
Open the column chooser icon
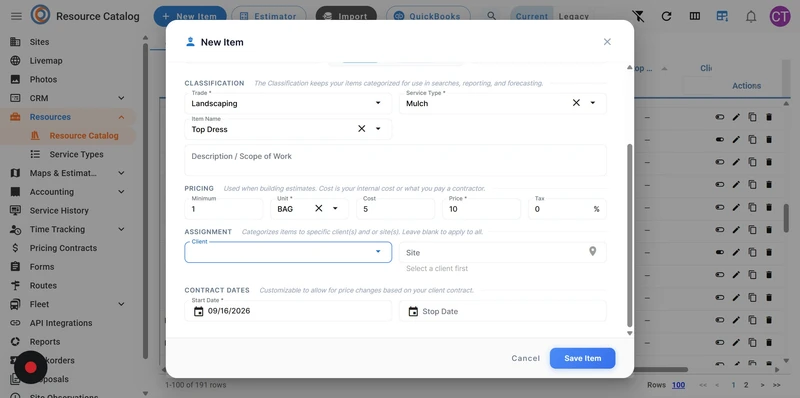point(694,16)
